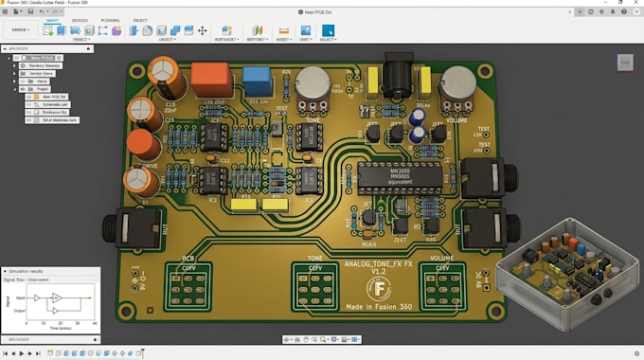
Task: Open the SELECT group dropdown
Action: (x=329, y=40)
